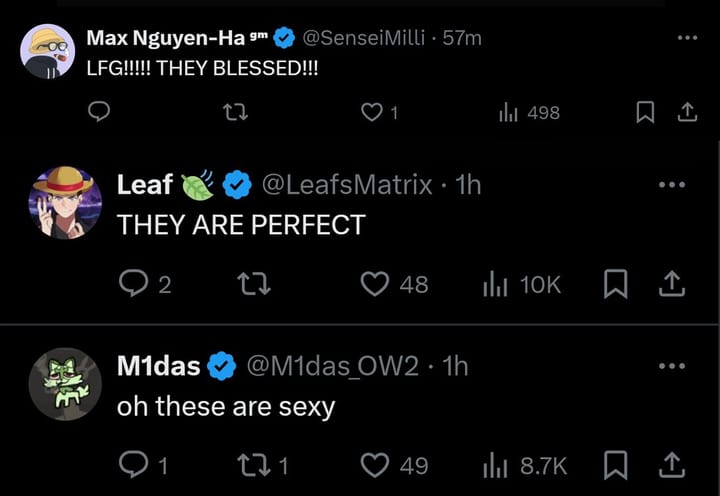The image size is (720, 496).
Task: Like M1das's tweet with 49 likes
Action: pyautogui.click(x=375, y=465)
